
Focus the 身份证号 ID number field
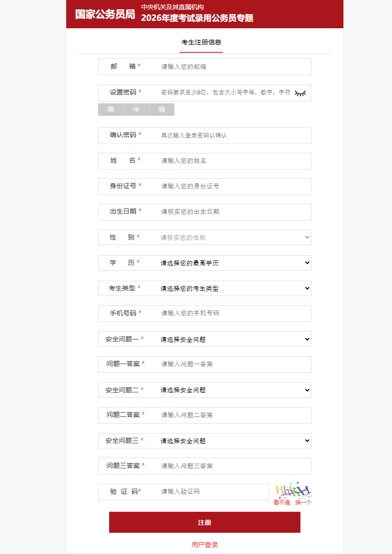tap(234, 186)
